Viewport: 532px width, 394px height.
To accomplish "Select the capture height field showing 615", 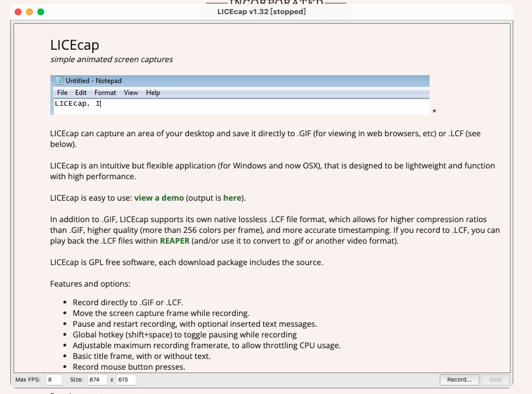I will [x=126, y=379].
